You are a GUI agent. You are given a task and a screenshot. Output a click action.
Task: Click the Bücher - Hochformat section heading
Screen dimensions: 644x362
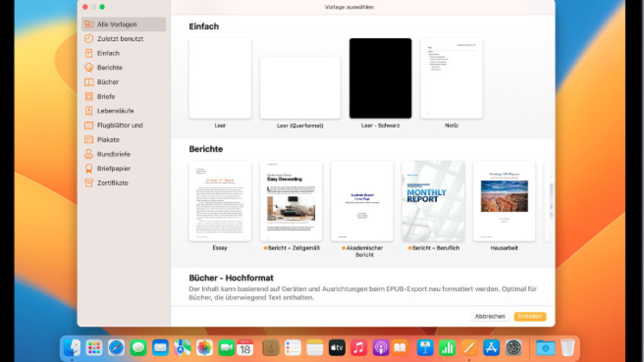point(231,278)
